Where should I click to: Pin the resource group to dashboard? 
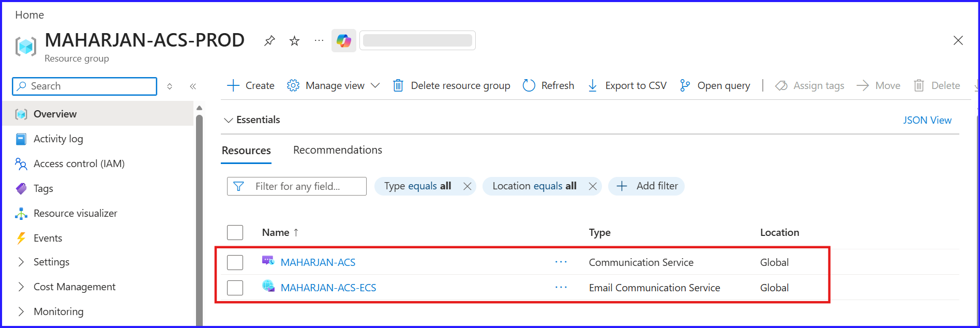(269, 41)
